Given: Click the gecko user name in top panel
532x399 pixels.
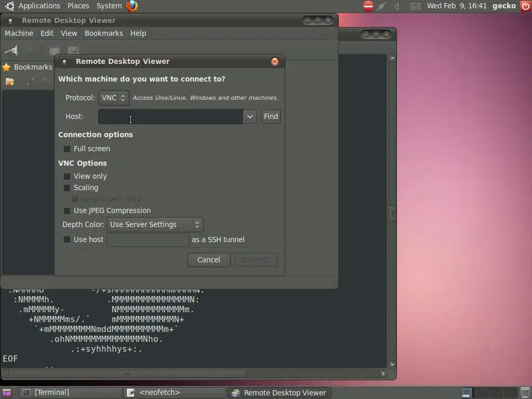Looking at the screenshot, I should click(x=504, y=6).
